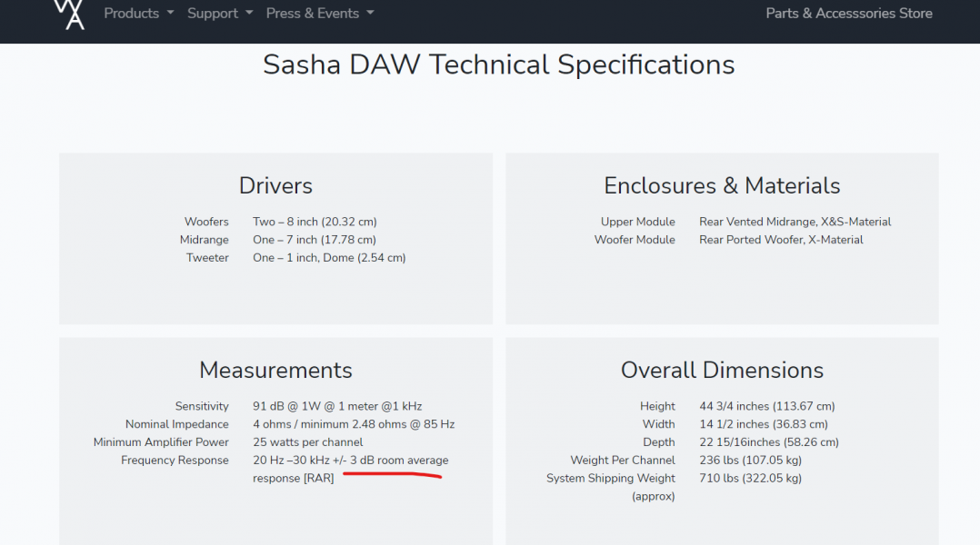The height and width of the screenshot is (545, 980).
Task: Select '22 15/16inches (58.26 cm)' value
Action: pos(769,442)
